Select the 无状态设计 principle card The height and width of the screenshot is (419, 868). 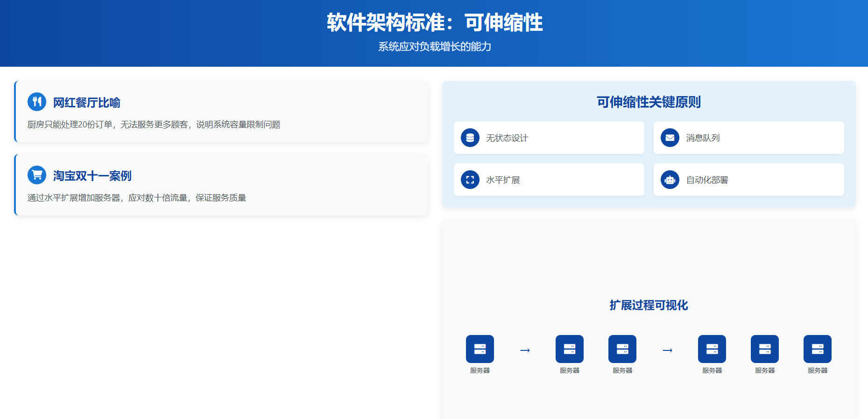pyautogui.click(x=549, y=138)
